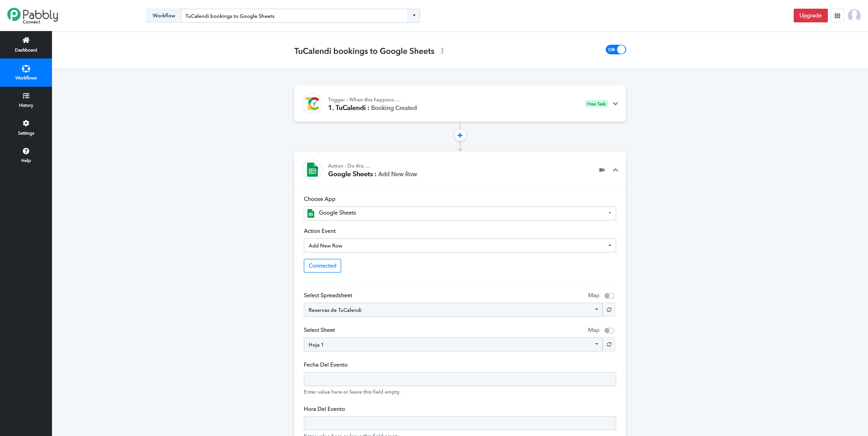Open the Help sidebar item
Image resolution: width=868 pixels, height=436 pixels.
tap(26, 155)
